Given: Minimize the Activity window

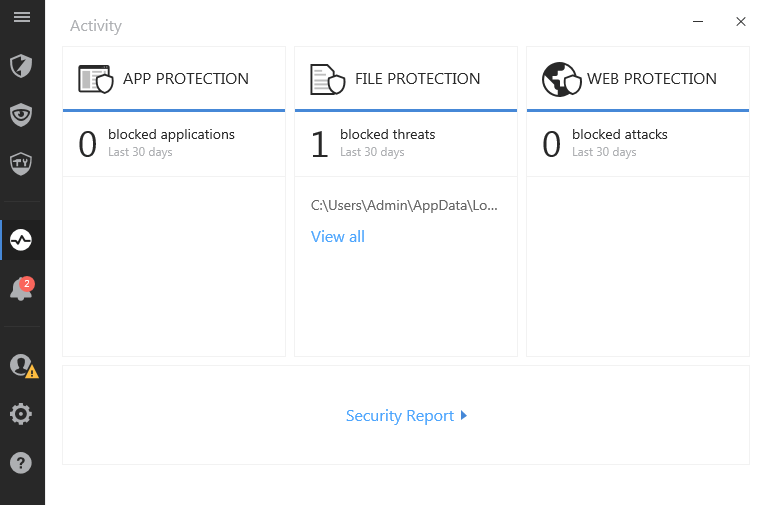Looking at the screenshot, I should pyautogui.click(x=698, y=21).
